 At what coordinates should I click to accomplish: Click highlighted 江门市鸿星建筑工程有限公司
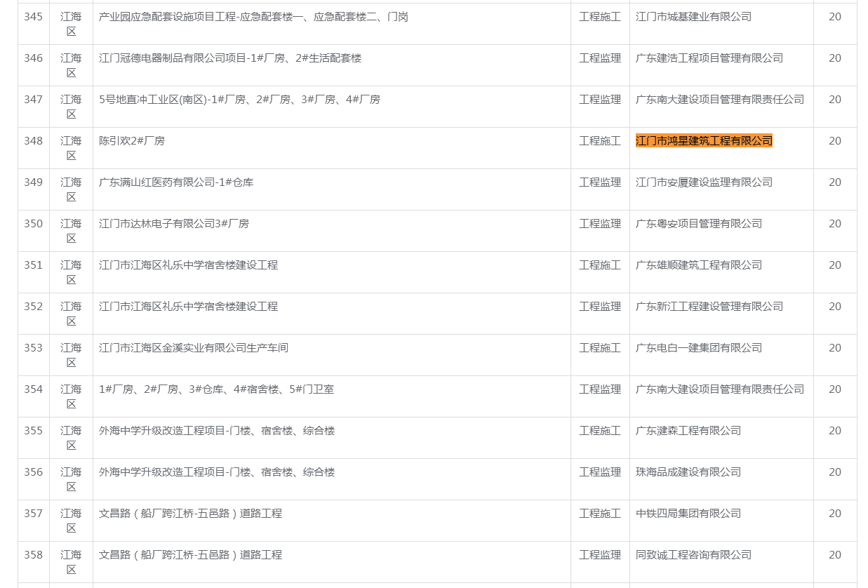pyautogui.click(x=704, y=141)
